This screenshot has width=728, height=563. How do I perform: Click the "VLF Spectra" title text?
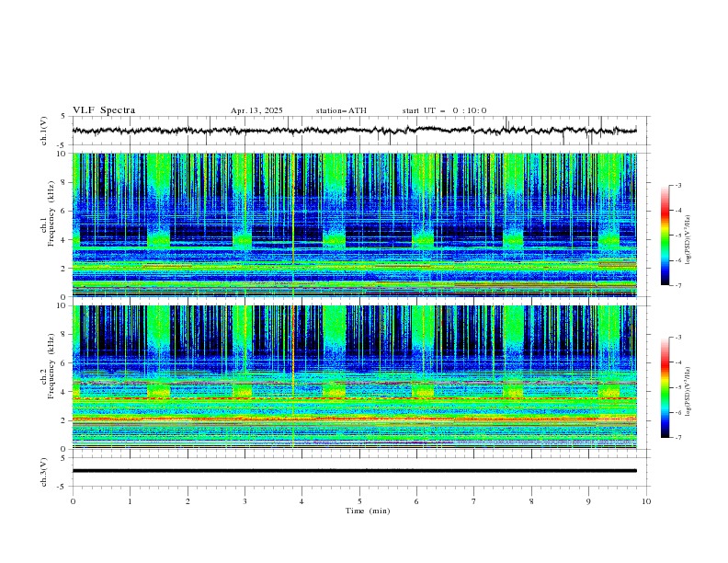(104, 110)
